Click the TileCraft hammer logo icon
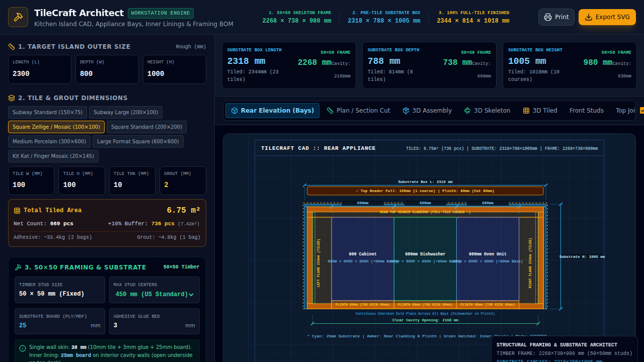 tap(18, 17)
